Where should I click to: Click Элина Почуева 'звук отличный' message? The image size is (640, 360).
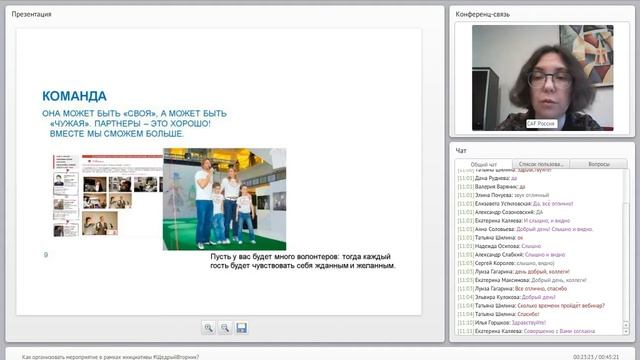click(503, 195)
